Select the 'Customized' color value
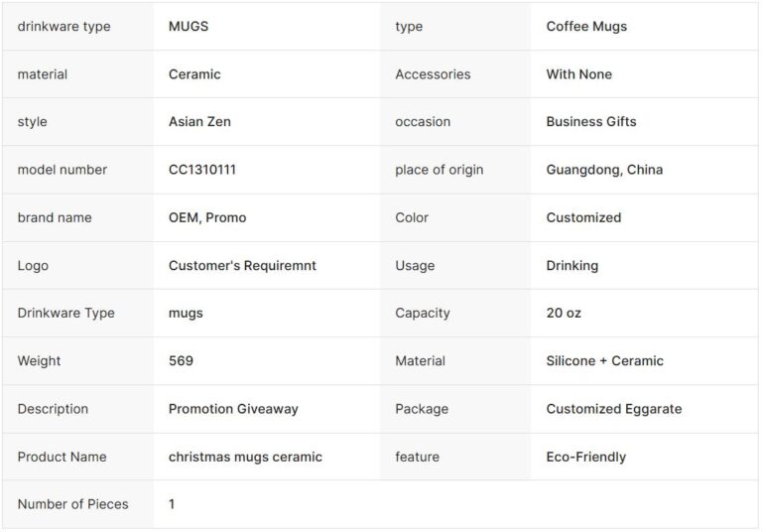This screenshot has height=532, width=762. click(x=583, y=217)
